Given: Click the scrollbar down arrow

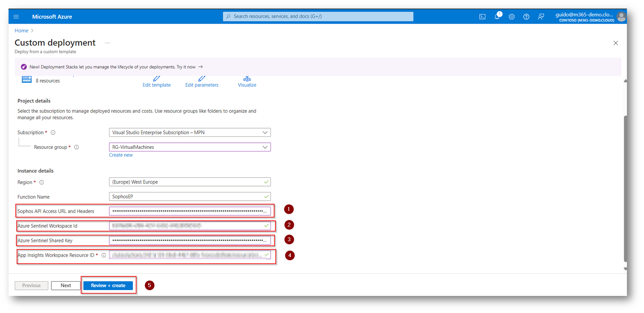Looking at the screenshot, I should [x=625, y=269].
